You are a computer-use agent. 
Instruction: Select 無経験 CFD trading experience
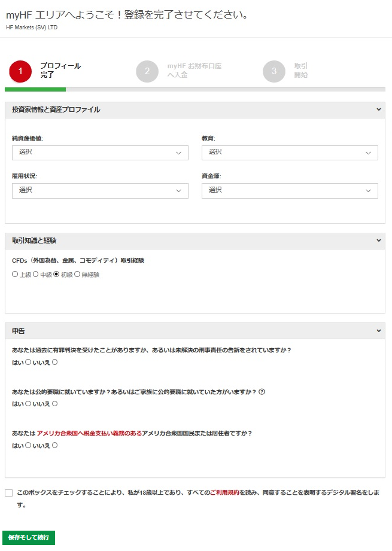coord(77,275)
